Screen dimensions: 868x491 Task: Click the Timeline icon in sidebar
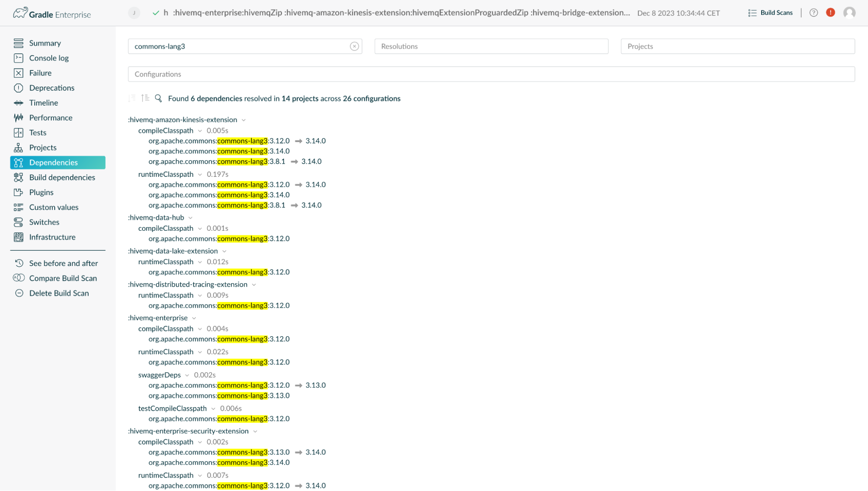pos(18,103)
